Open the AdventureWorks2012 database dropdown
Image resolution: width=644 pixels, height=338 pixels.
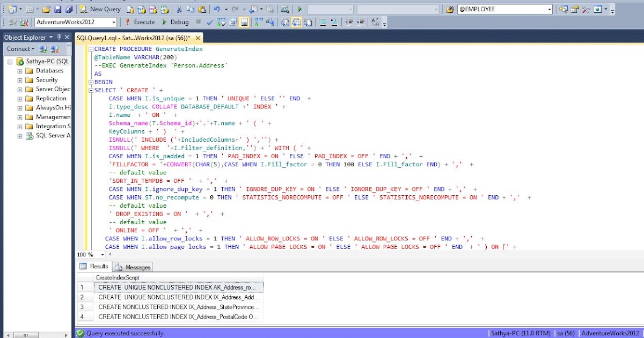coord(114,22)
